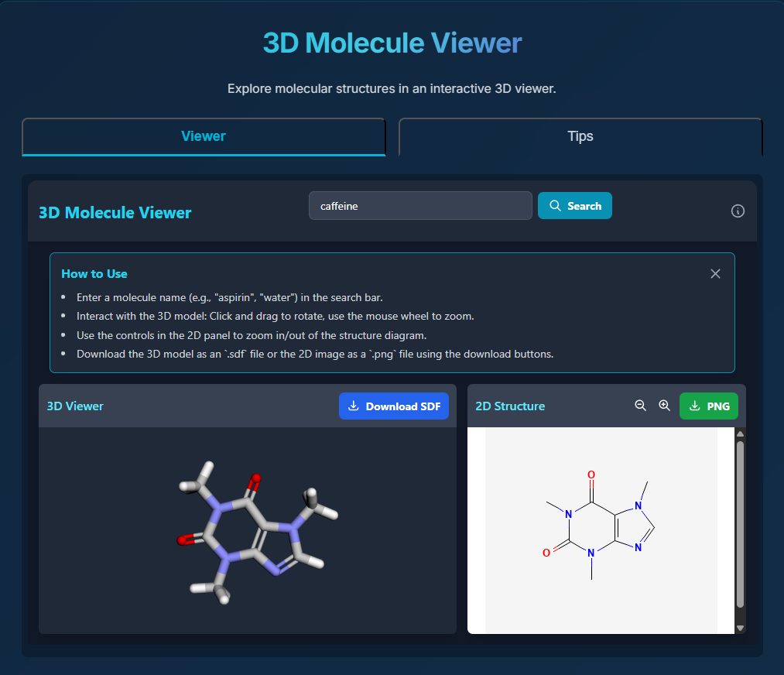Viewport: 784px width, 675px height.
Task: Click the download icon in Download SDF button
Action: pyautogui.click(x=354, y=406)
